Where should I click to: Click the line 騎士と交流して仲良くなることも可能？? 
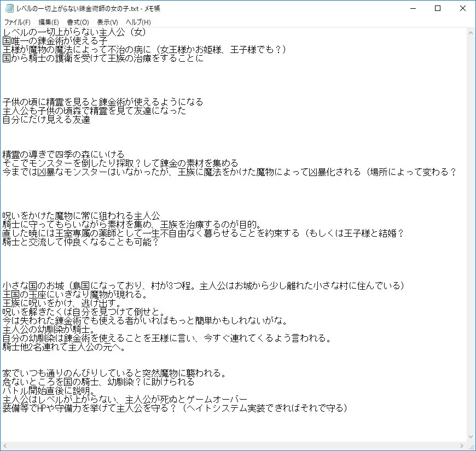click(81, 242)
